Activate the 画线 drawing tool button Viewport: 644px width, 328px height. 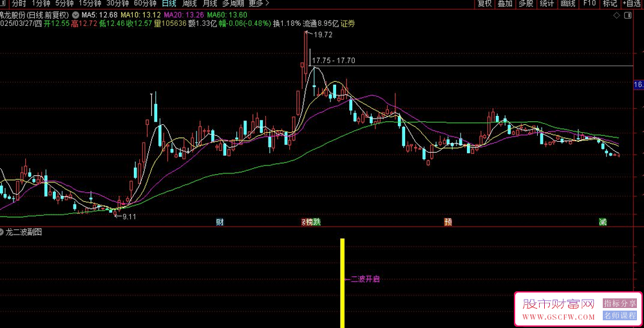[x=567, y=4]
